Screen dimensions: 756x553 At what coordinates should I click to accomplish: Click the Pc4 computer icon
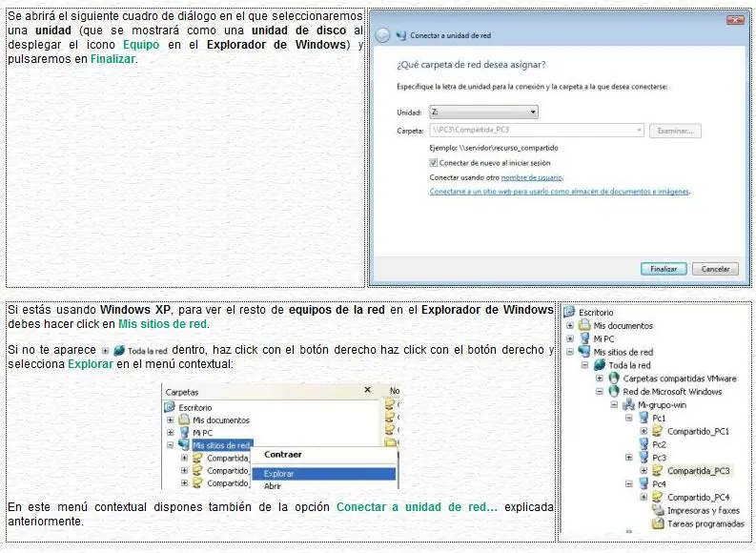[644, 483]
